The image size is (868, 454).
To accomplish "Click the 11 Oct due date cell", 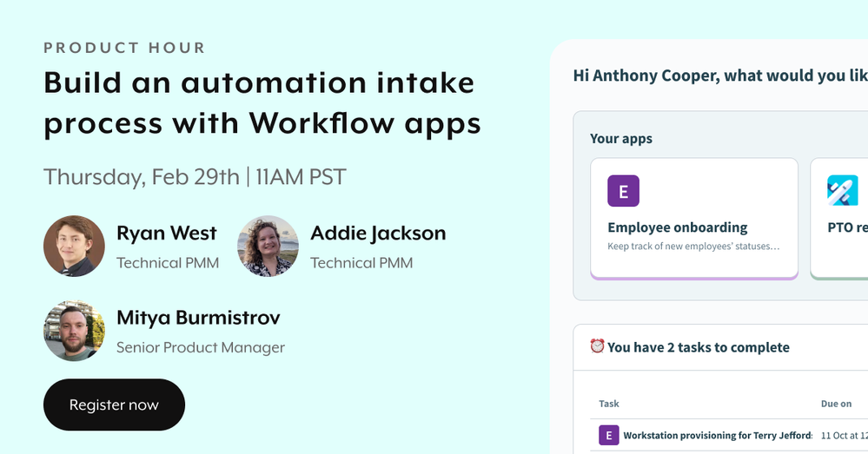I will 845,435.
